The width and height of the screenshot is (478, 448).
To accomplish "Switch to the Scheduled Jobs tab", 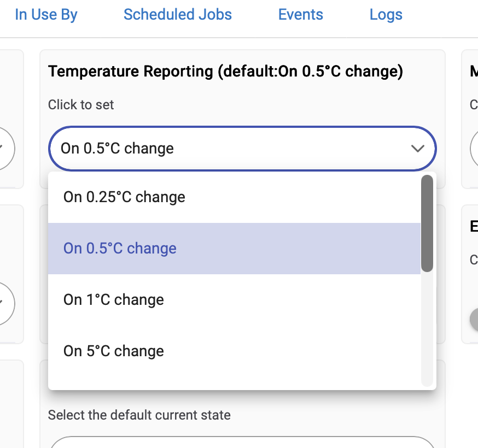I will 178,15.
